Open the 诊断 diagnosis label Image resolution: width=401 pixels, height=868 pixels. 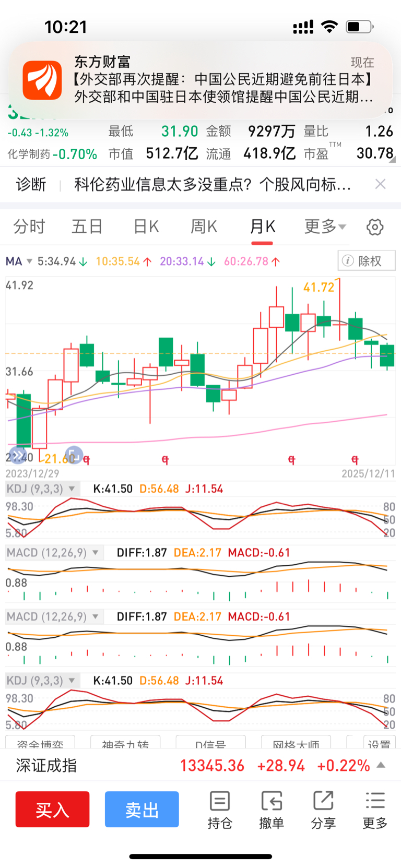31,184
